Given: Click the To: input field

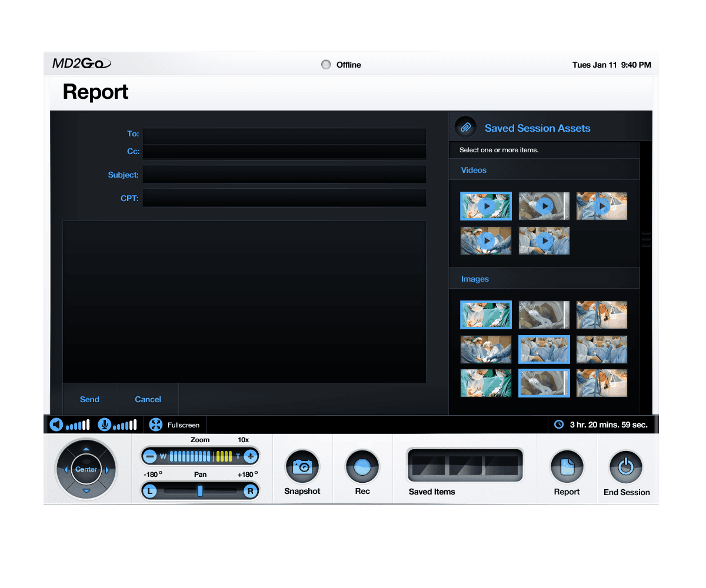Looking at the screenshot, I should pyautogui.click(x=284, y=136).
